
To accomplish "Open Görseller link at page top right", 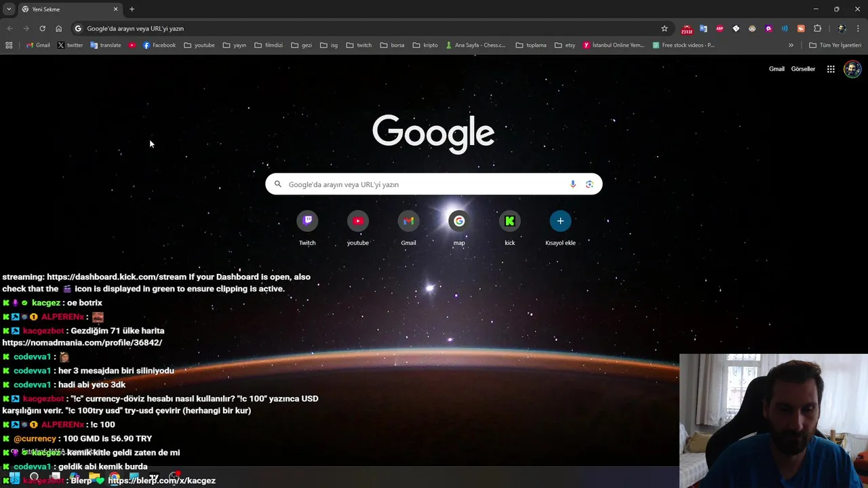I will pos(803,69).
